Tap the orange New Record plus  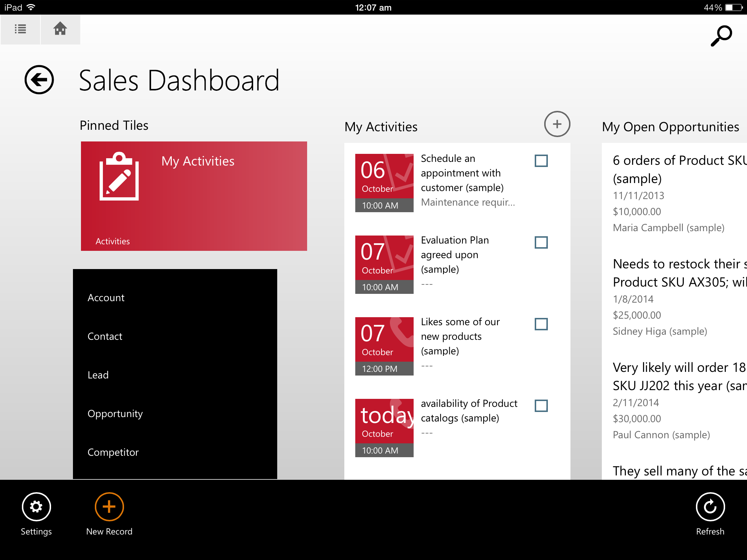(x=109, y=507)
